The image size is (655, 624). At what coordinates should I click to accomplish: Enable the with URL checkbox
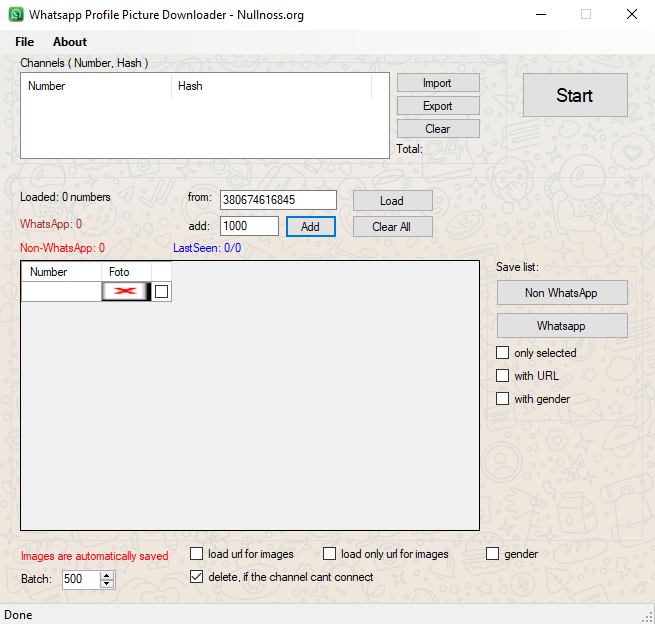[x=503, y=376]
